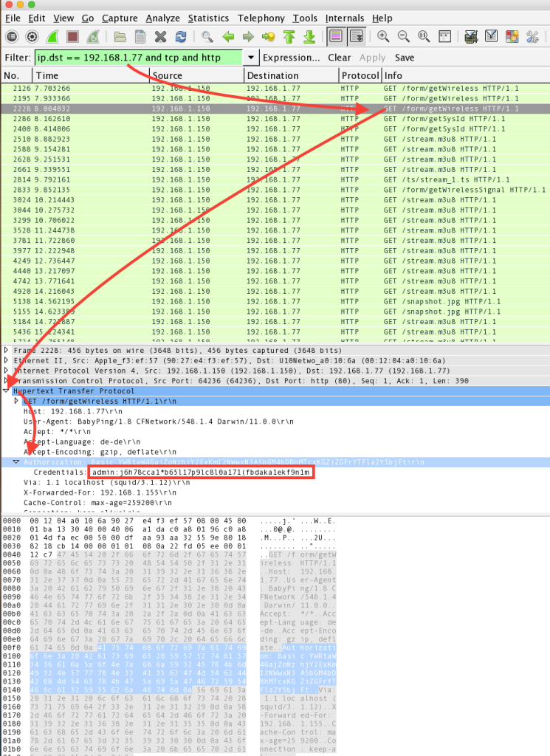Viewport: 550px width, 756px height.
Task: Stop the running capture
Action: (x=72, y=36)
